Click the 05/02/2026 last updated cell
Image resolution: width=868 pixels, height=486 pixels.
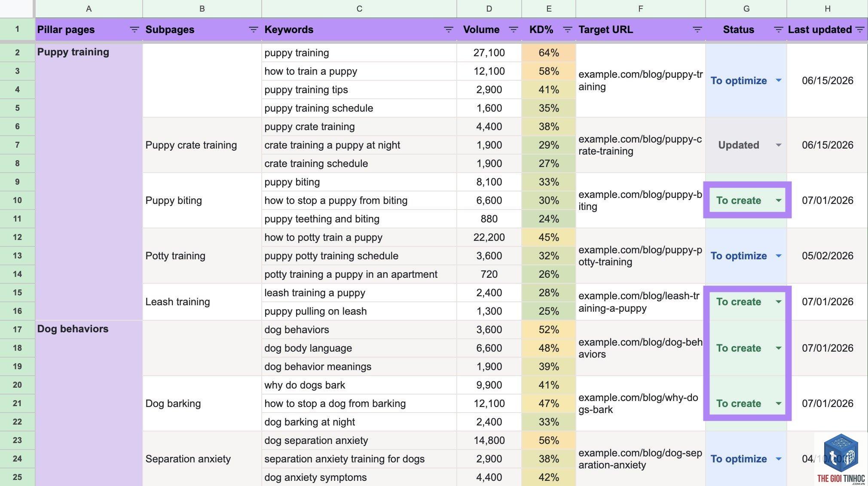click(827, 256)
